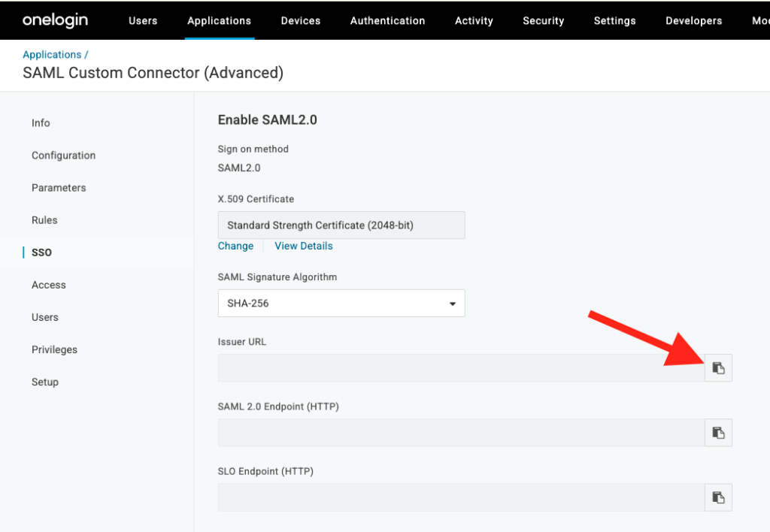Viewport: 770px width, 532px height.
Task: Copy the Issuer URL value
Action: pyautogui.click(x=717, y=367)
